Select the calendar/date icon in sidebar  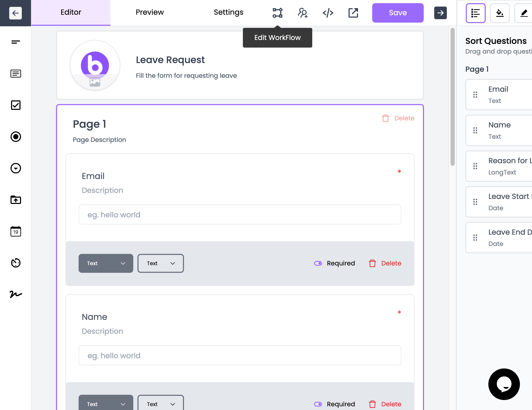16,232
